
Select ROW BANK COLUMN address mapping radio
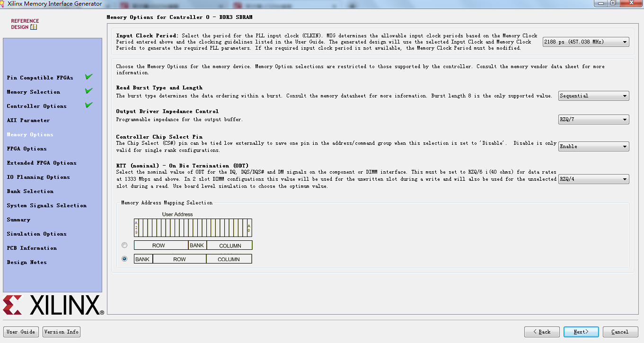[124, 245]
